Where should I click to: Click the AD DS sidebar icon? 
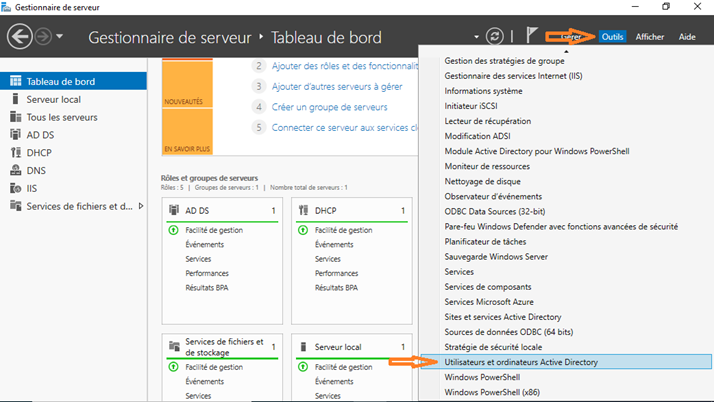click(15, 134)
